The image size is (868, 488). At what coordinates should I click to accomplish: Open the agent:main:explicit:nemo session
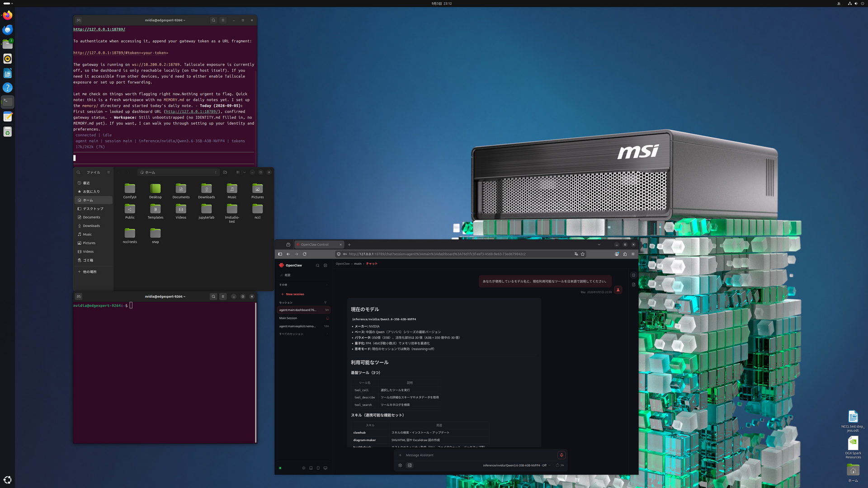coord(304,326)
